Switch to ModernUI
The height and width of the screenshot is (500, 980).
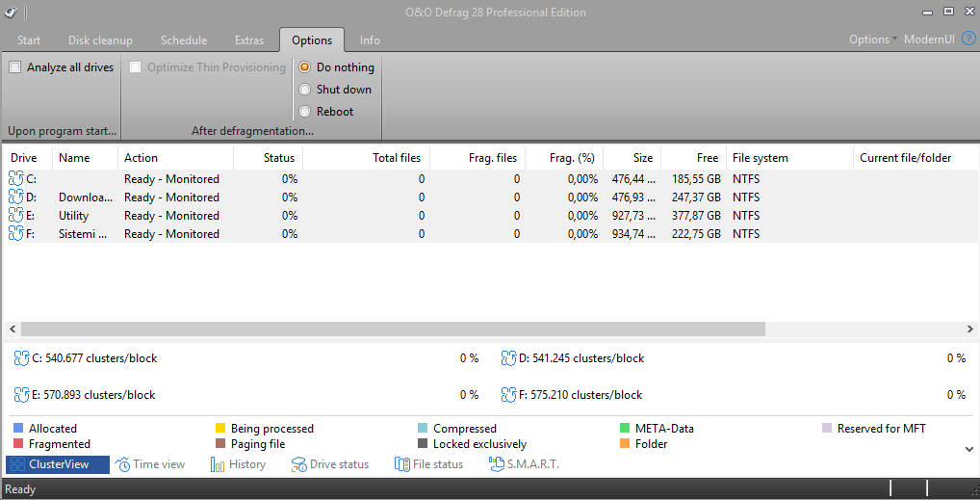tap(929, 39)
